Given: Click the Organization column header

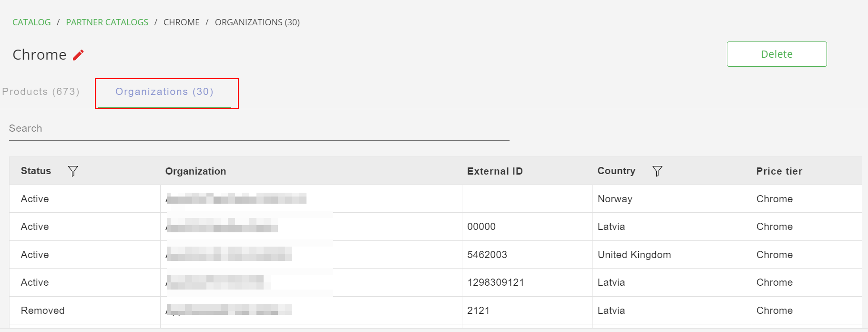Looking at the screenshot, I should [x=195, y=171].
